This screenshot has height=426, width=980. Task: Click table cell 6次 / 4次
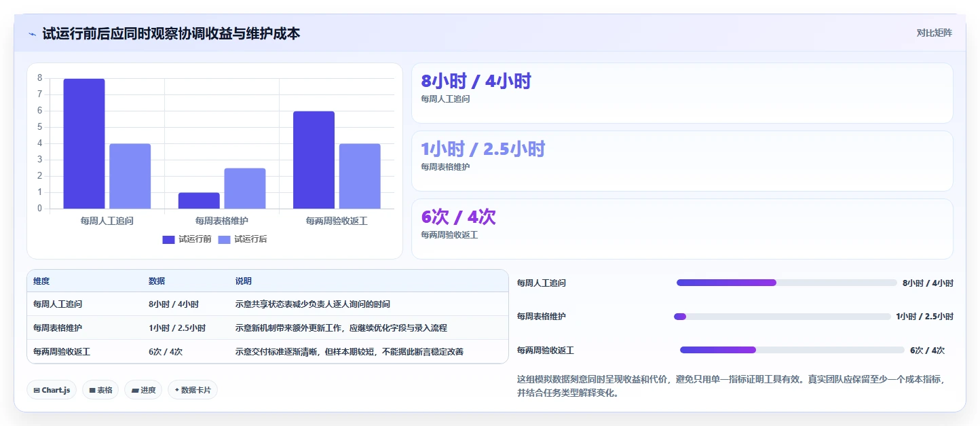point(166,352)
